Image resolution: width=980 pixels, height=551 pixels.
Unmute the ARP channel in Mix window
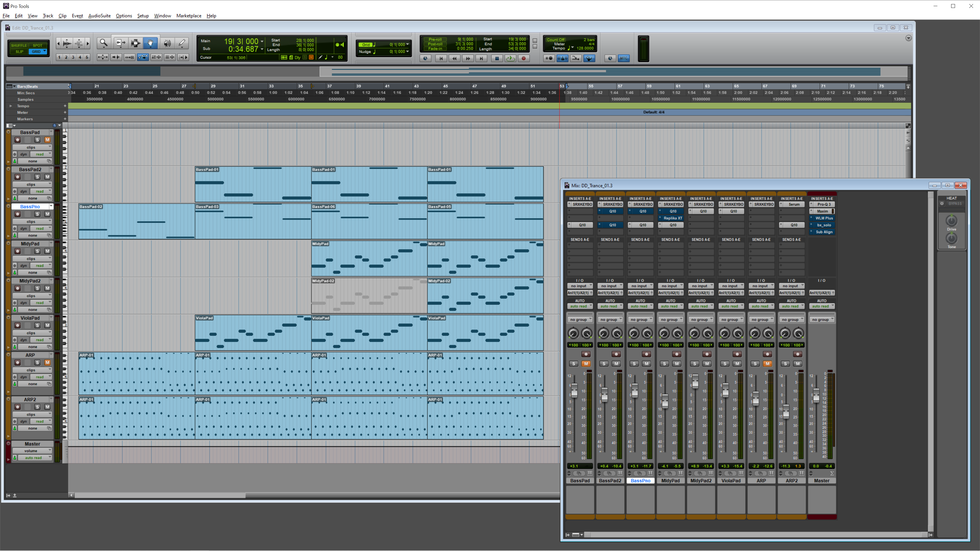[x=767, y=364]
